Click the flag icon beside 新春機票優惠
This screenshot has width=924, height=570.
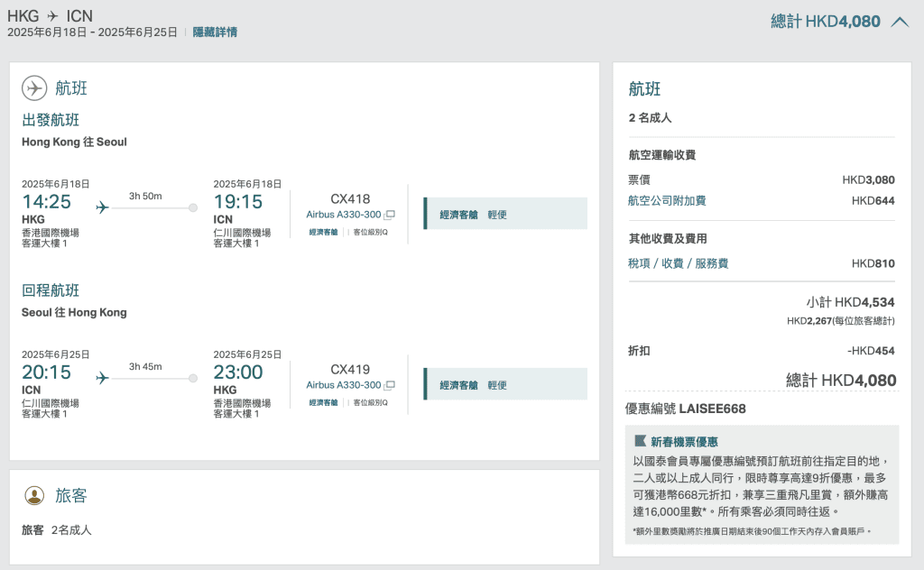point(641,441)
